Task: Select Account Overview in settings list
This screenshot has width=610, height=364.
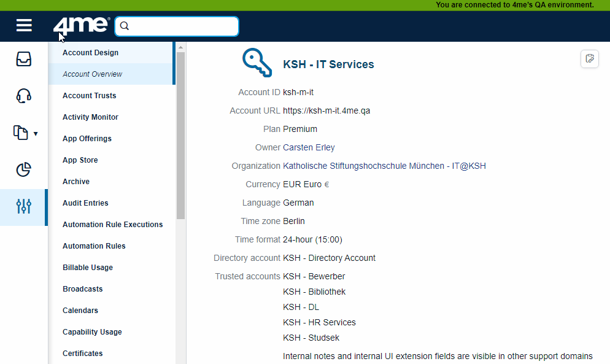Action: pyautogui.click(x=112, y=74)
